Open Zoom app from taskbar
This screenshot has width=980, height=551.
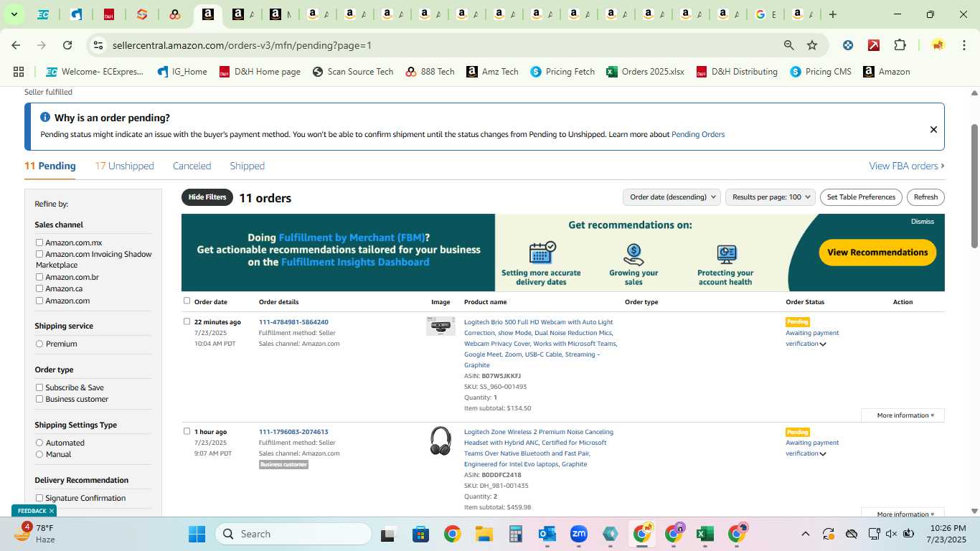pos(579,534)
